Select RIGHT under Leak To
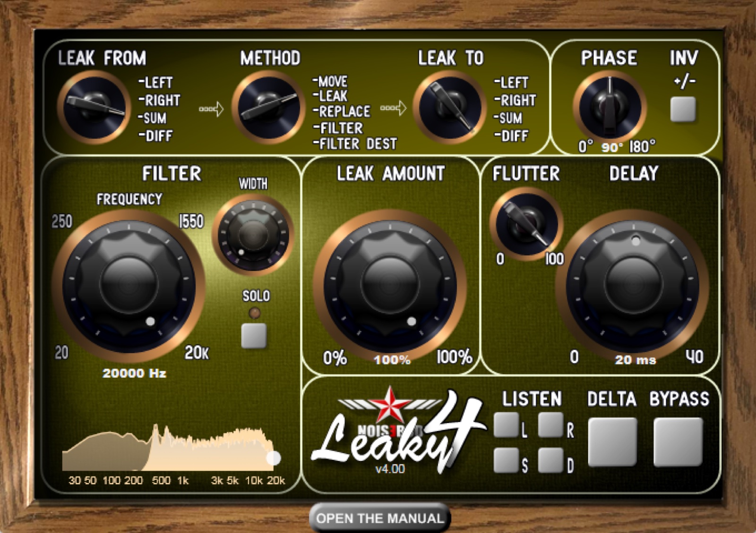Image resolution: width=756 pixels, height=533 pixels. pyautogui.click(x=515, y=101)
